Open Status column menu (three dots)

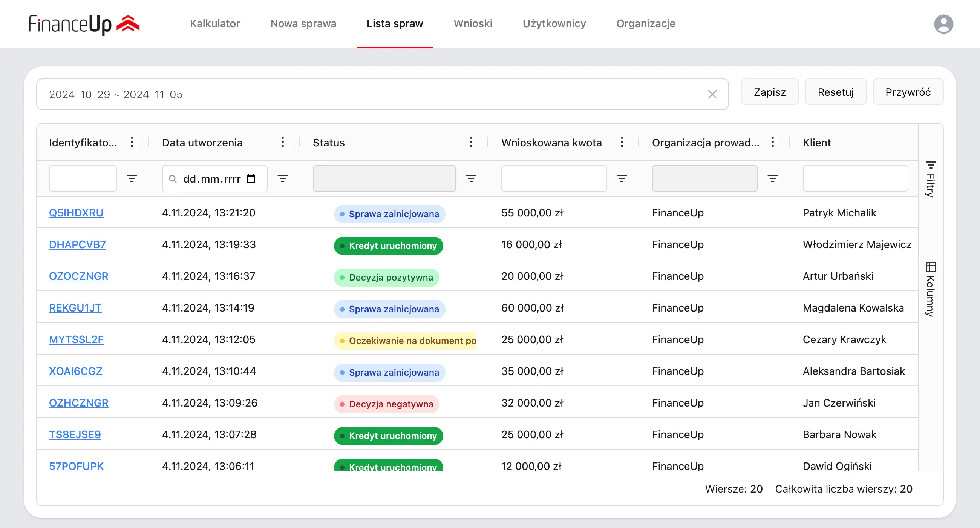click(x=471, y=142)
